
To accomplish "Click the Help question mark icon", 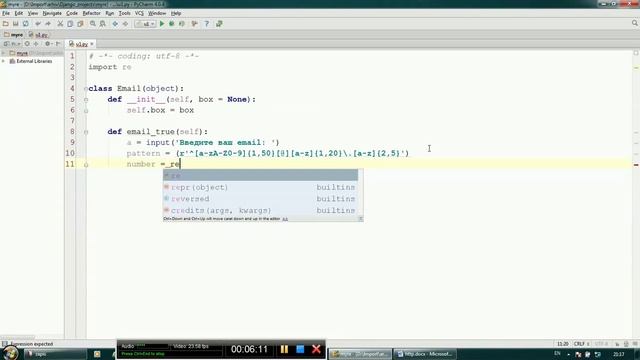I will [x=207, y=24].
